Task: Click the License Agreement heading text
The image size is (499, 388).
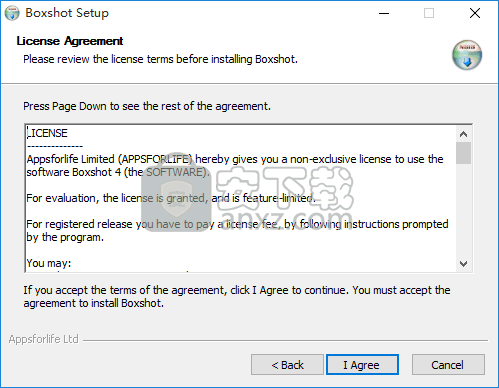Action: tap(70, 41)
